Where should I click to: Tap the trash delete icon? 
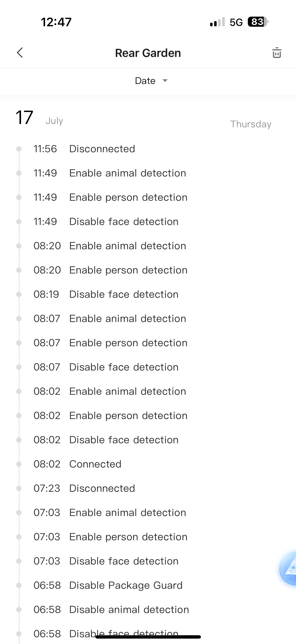pyautogui.click(x=276, y=53)
